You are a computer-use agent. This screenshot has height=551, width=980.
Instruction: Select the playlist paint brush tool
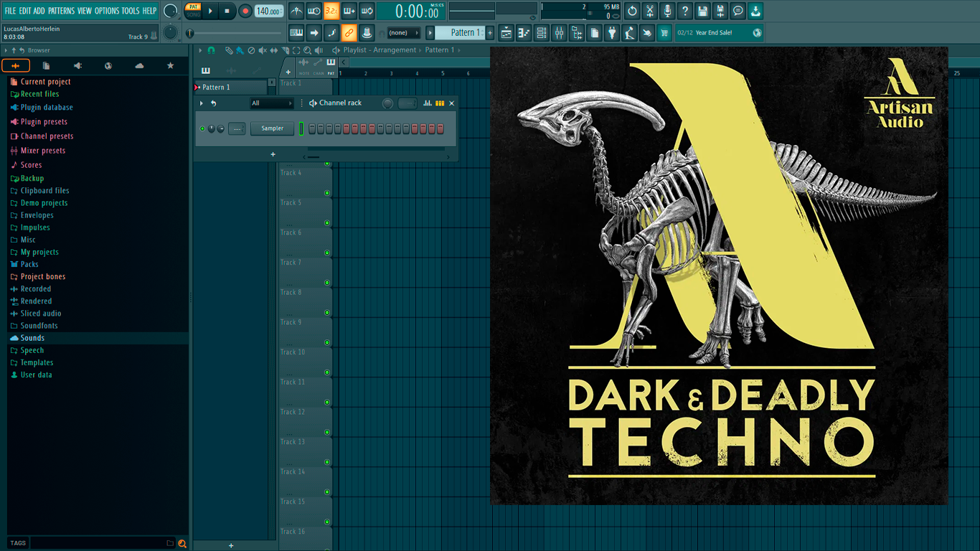[240, 50]
